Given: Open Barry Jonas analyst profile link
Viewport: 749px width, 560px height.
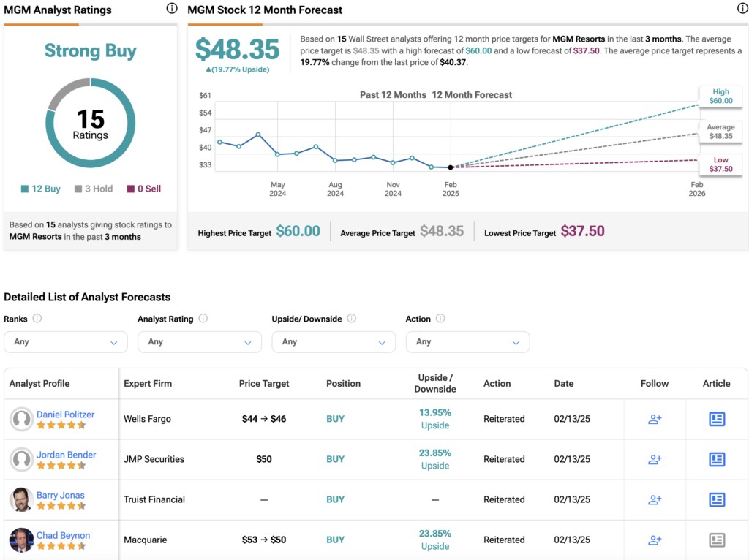Looking at the screenshot, I should click(x=61, y=495).
